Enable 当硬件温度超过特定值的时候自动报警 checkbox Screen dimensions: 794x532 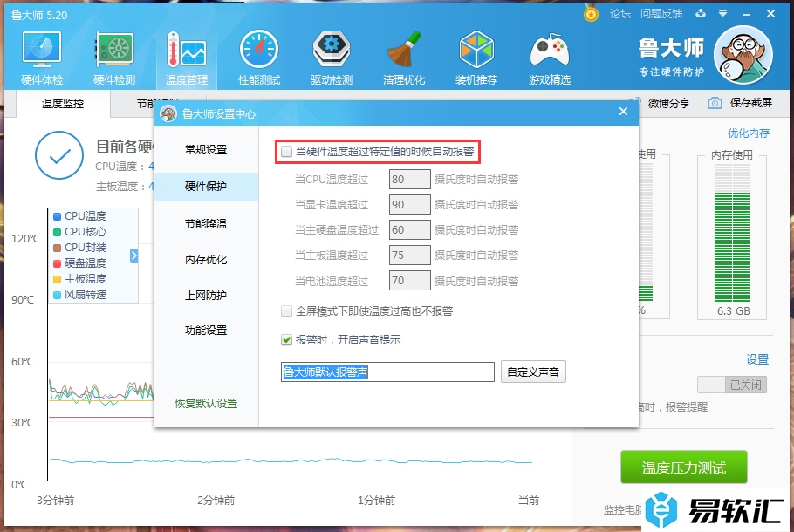[286, 152]
